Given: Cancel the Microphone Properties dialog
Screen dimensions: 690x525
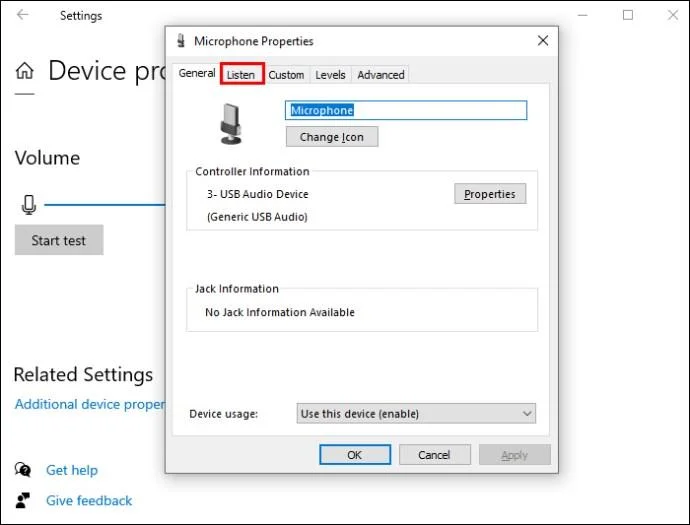Looking at the screenshot, I should pyautogui.click(x=434, y=455).
